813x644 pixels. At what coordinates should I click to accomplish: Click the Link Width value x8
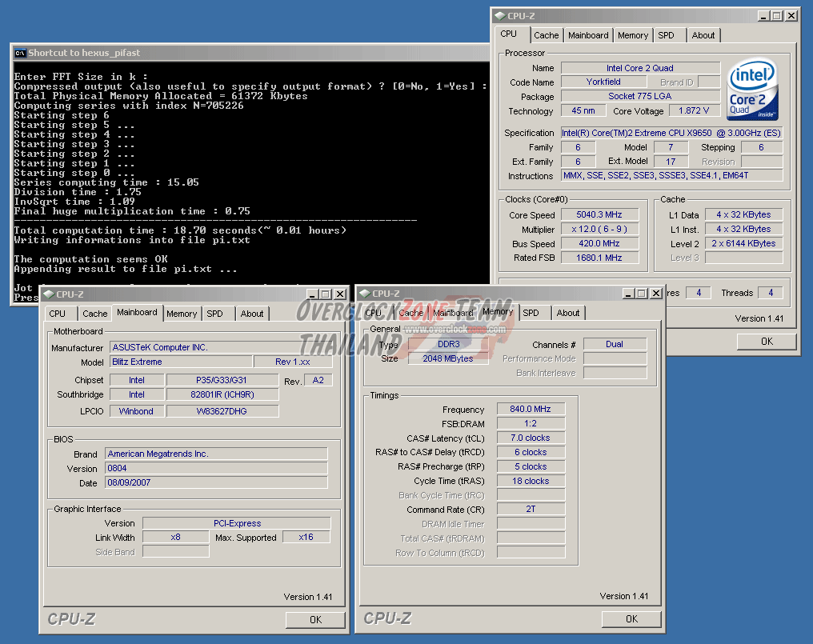click(176, 537)
